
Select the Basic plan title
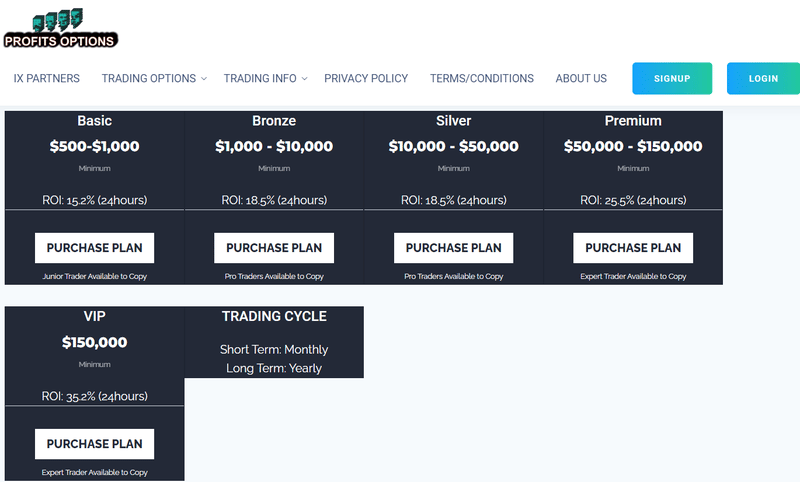tap(94, 121)
